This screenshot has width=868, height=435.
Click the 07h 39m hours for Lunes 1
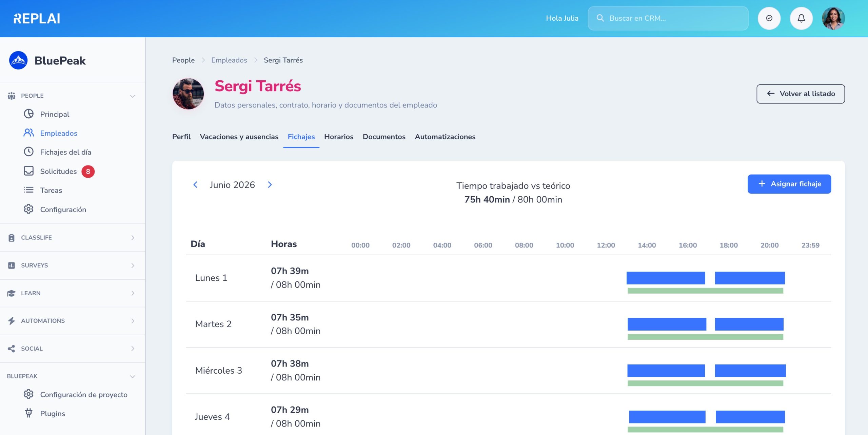[x=290, y=271]
